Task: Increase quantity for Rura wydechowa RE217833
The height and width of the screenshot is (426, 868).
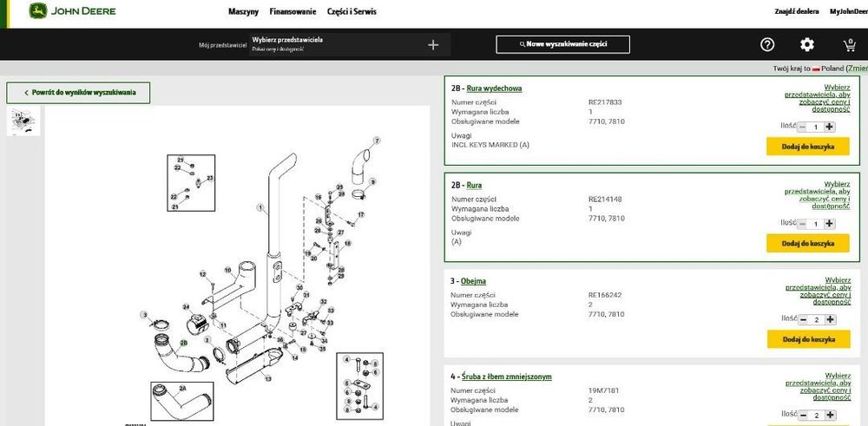Action: click(829, 127)
